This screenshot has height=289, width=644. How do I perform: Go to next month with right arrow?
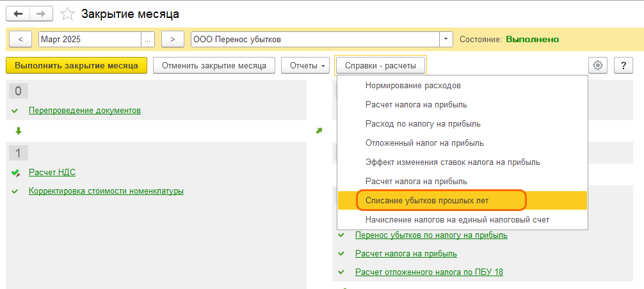172,40
